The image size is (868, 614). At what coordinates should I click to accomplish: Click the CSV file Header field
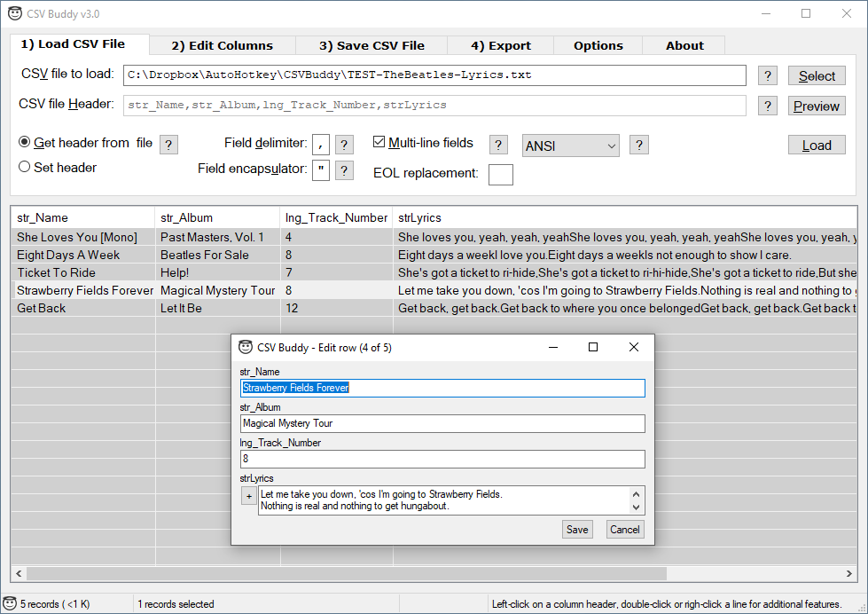click(x=434, y=106)
